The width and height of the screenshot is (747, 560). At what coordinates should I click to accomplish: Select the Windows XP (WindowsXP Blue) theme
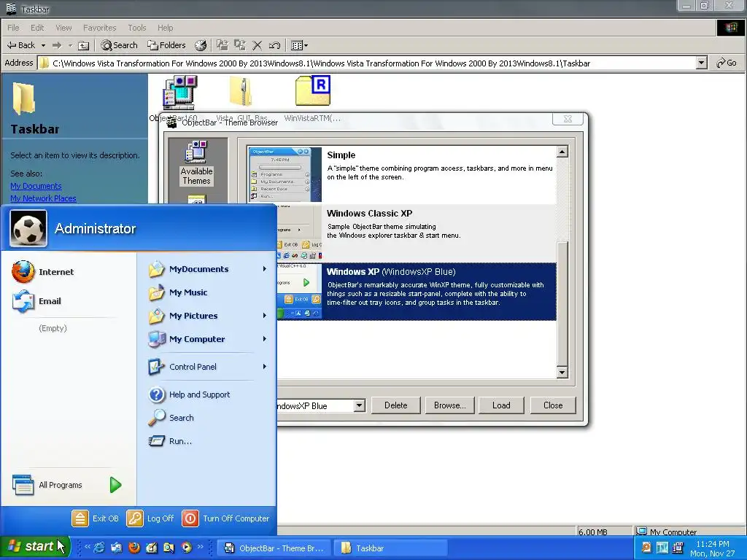[x=417, y=292]
